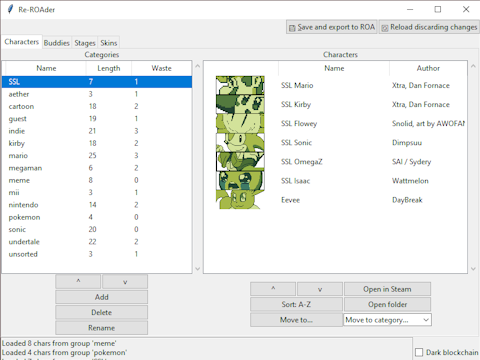Click categories list scroll-up arrow
The width and height of the screenshot is (480, 360).
pyautogui.click(x=197, y=66)
